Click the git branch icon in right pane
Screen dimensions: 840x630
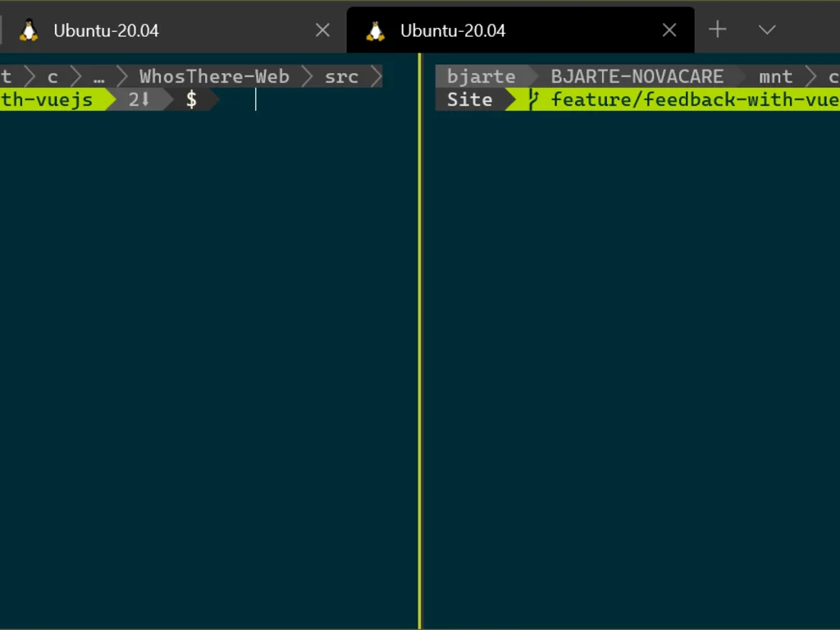532,99
